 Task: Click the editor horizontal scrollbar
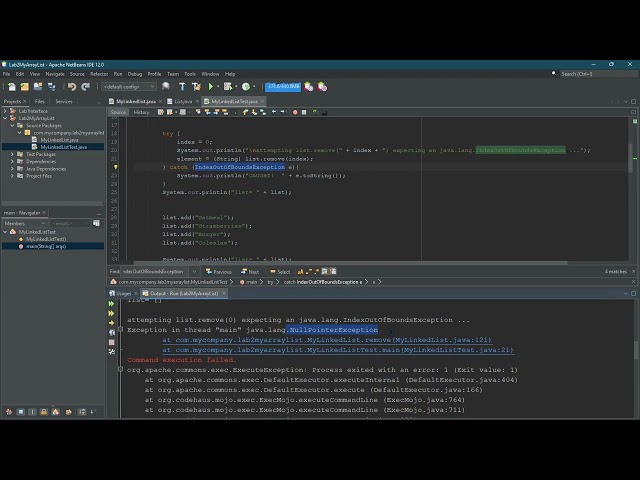(x=350, y=263)
